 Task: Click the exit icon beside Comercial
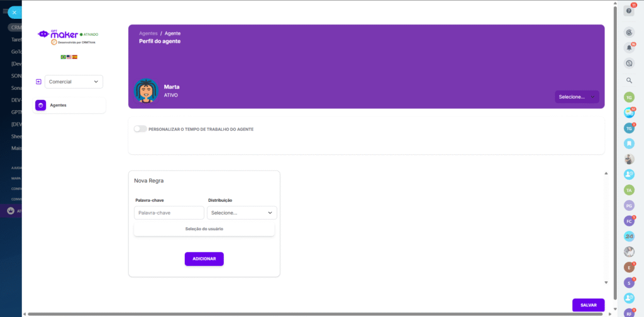(38, 82)
